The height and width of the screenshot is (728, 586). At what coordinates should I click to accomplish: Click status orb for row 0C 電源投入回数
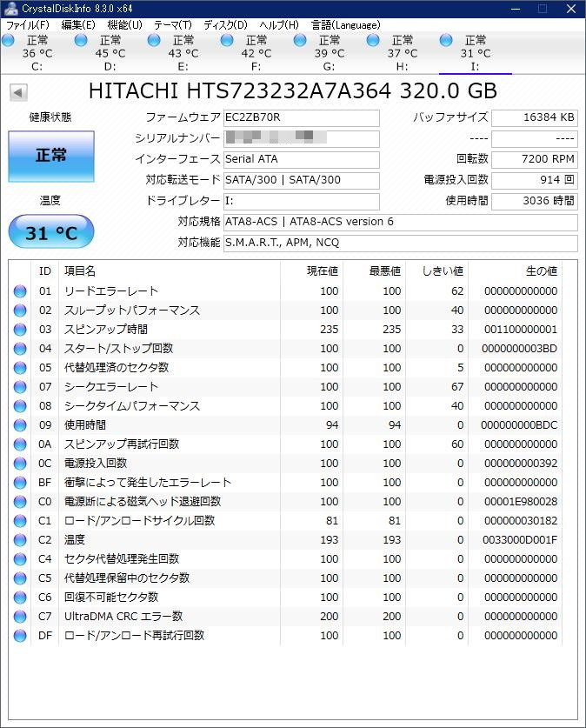pos(20,464)
